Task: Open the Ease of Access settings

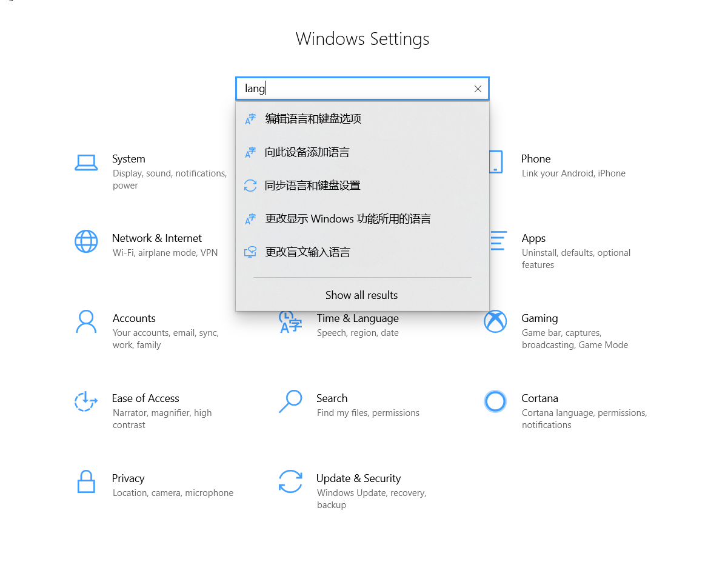Action: click(145, 398)
